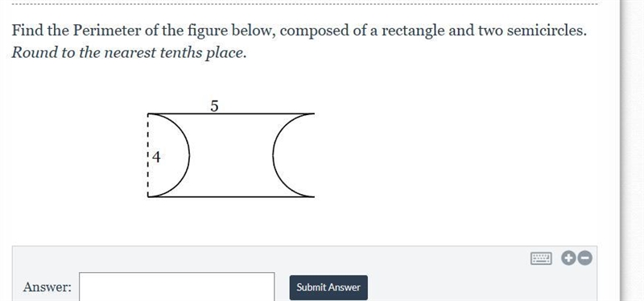Screen dimensions: 644x301
Task: Open the on-screen math keyboard icon
Action: tap(541, 258)
